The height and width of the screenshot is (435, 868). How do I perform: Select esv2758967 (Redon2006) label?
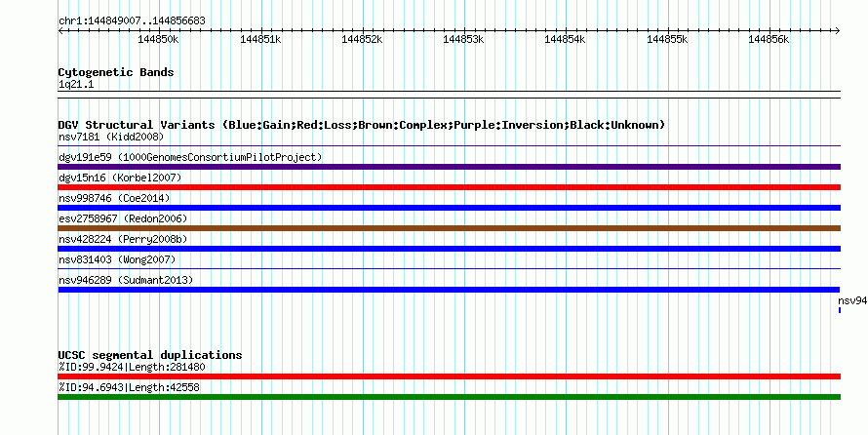(x=123, y=218)
